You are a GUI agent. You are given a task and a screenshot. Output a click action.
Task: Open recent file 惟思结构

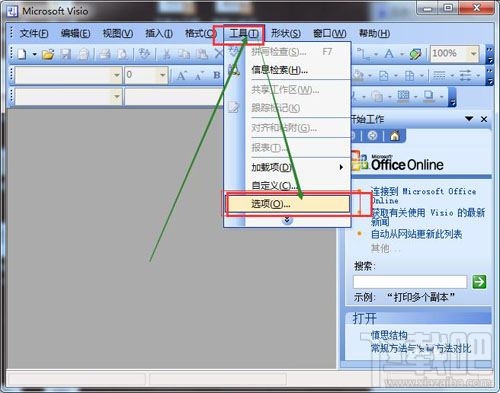coord(389,335)
